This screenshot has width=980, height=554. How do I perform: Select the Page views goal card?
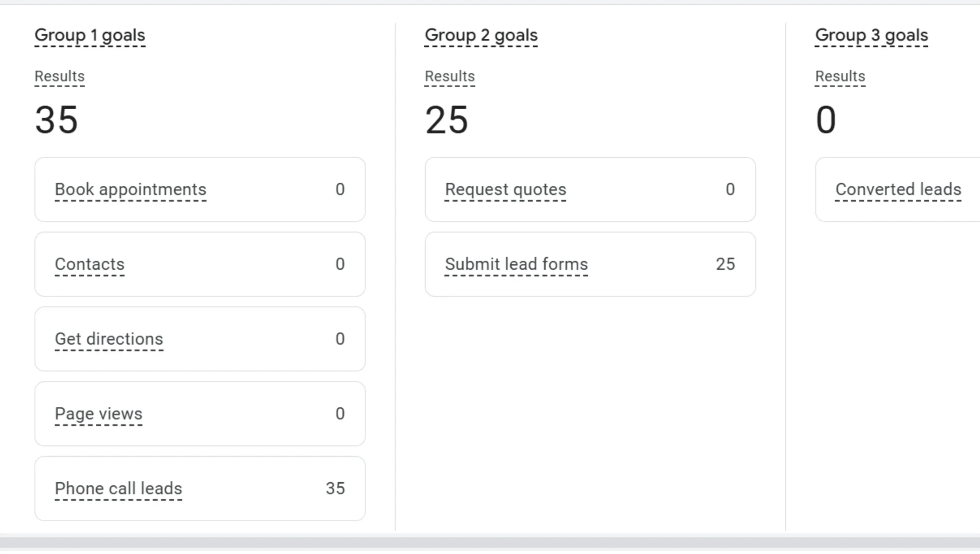click(200, 413)
